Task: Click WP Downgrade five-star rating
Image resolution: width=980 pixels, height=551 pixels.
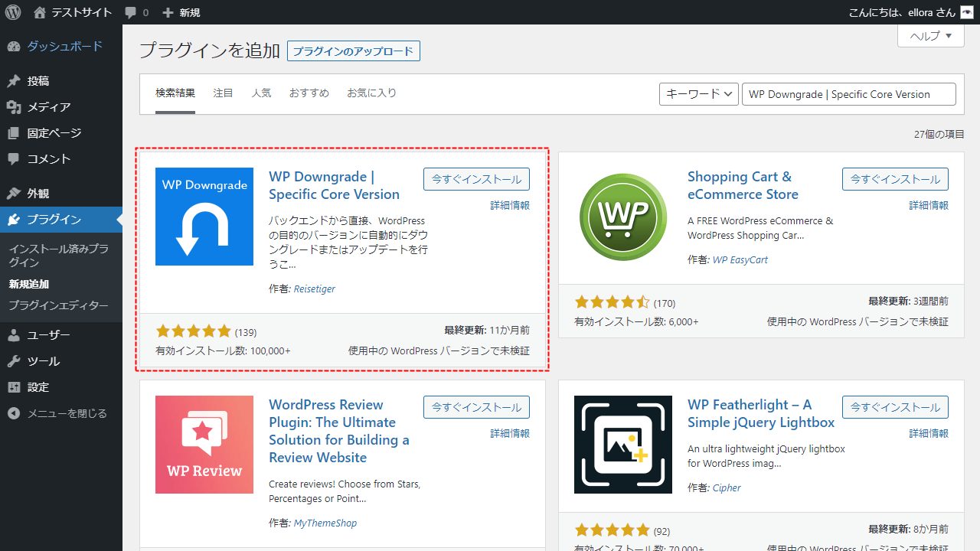Action: (193, 331)
